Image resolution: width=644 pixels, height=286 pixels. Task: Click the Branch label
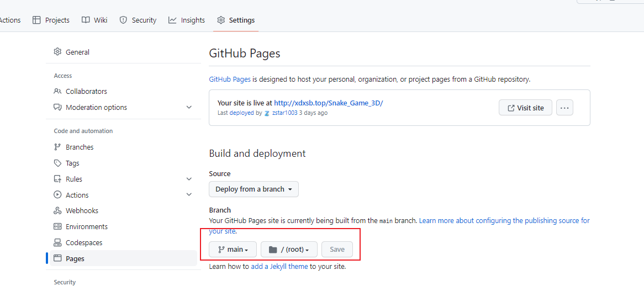click(x=220, y=210)
